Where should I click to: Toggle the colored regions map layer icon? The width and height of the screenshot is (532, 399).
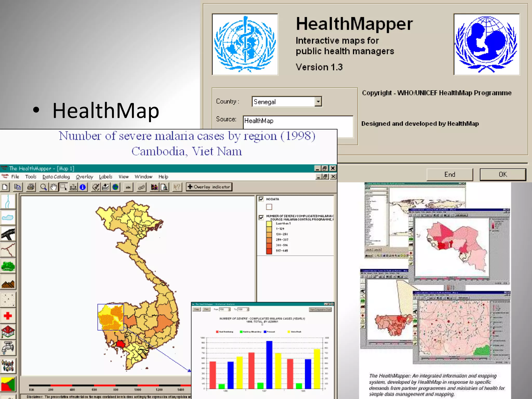pyautogui.click(x=8, y=384)
